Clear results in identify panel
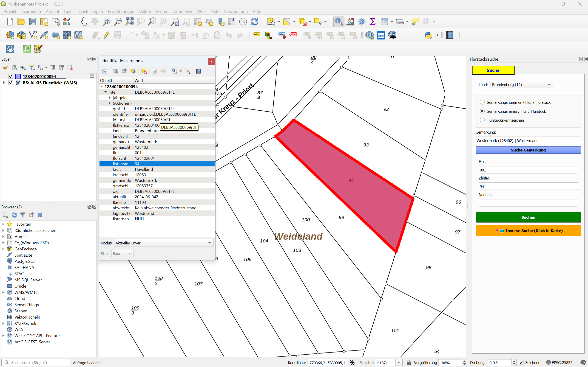This screenshot has height=367, width=588. click(144, 71)
